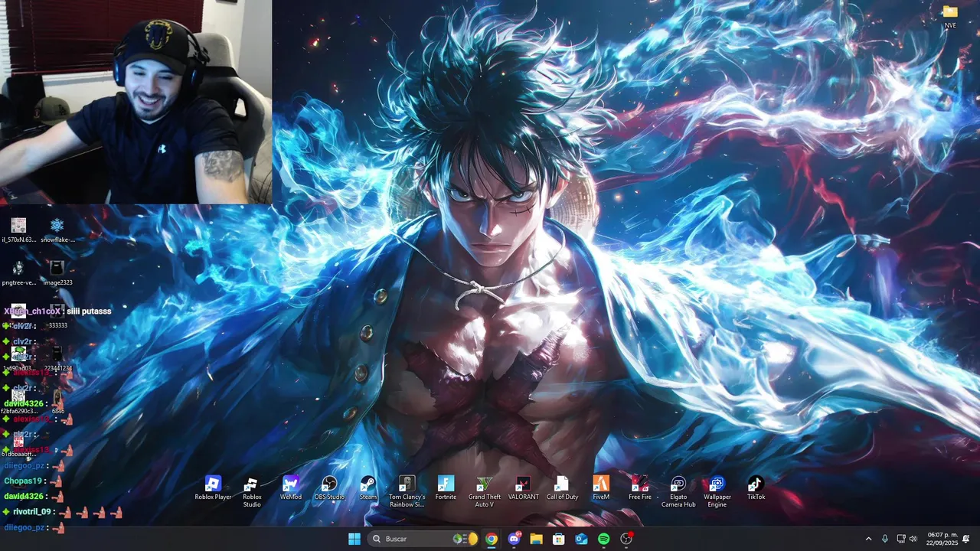Select the image2323 desktop file
This screenshot has height=551, width=980.
(57, 273)
